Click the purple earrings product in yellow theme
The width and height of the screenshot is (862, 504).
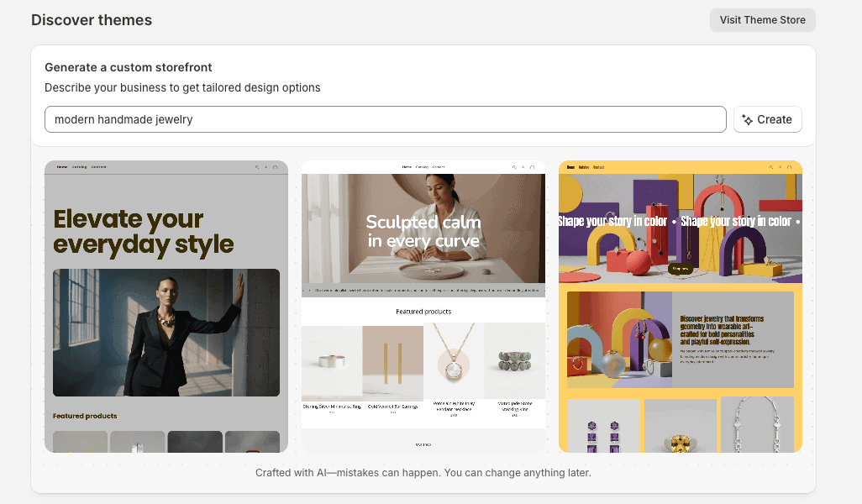pyautogui.click(x=603, y=426)
